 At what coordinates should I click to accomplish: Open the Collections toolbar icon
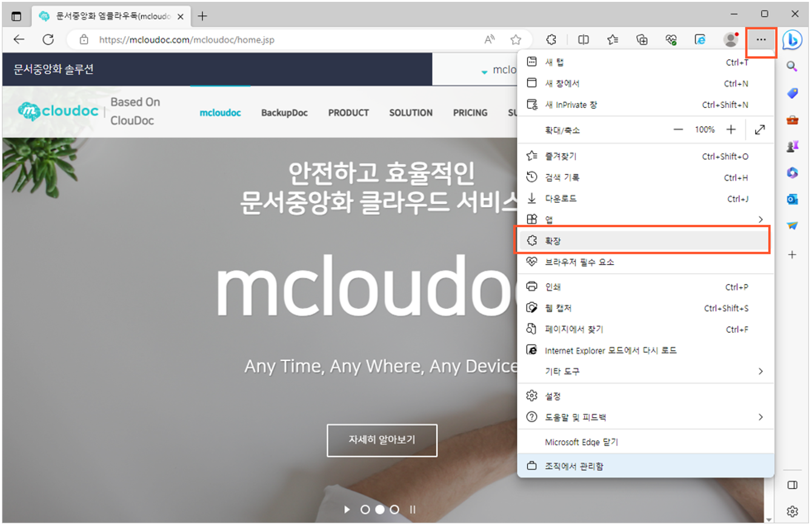point(642,39)
